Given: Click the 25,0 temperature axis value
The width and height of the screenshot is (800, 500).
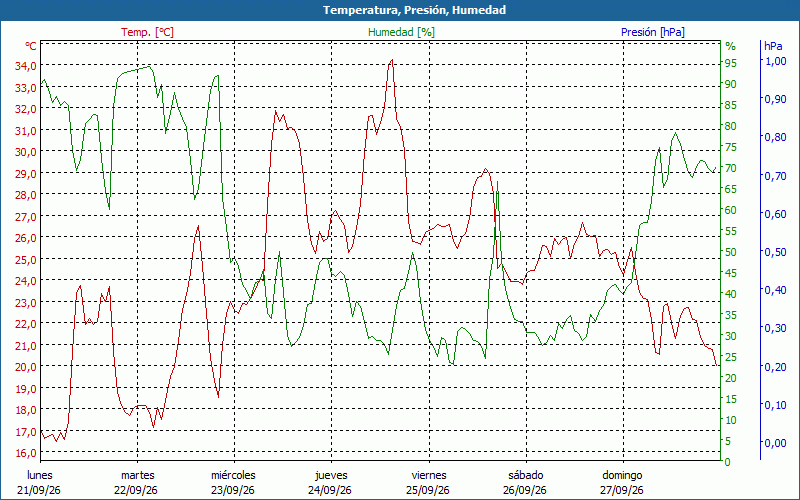Looking at the screenshot, I should point(26,259).
